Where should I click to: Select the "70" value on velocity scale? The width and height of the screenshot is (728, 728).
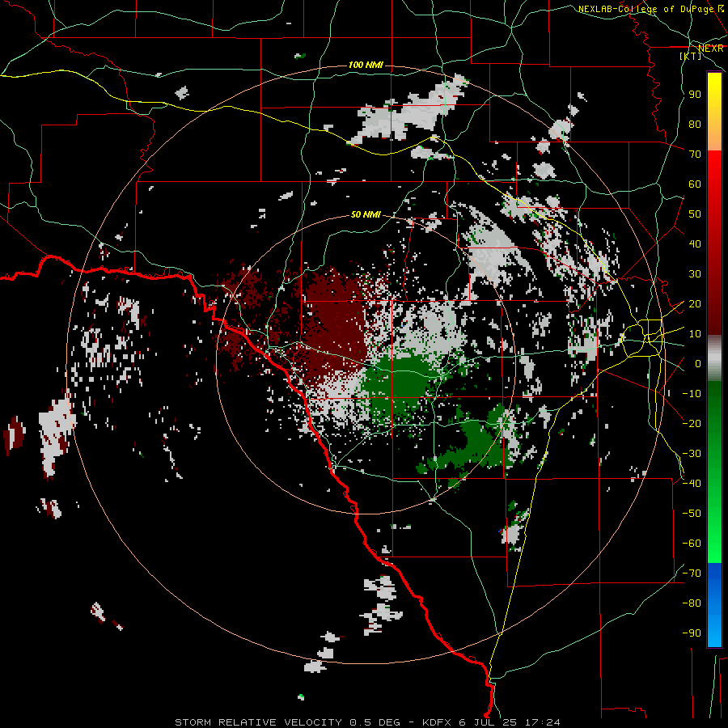coord(695,154)
